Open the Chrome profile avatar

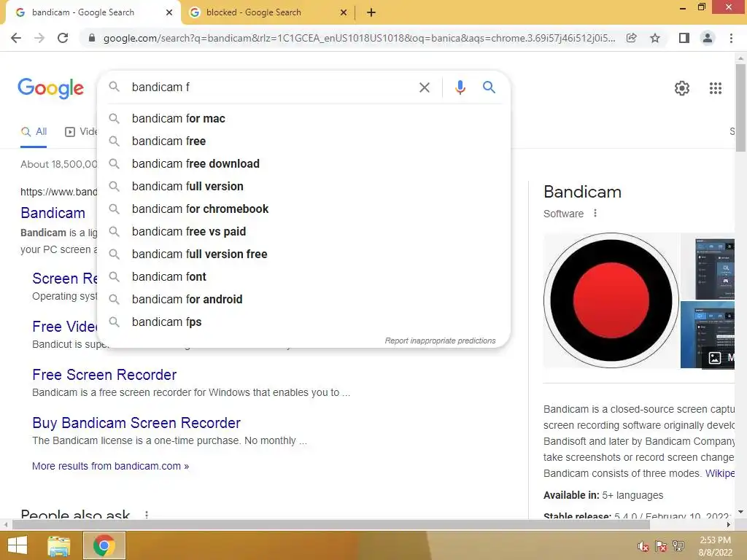click(x=708, y=38)
